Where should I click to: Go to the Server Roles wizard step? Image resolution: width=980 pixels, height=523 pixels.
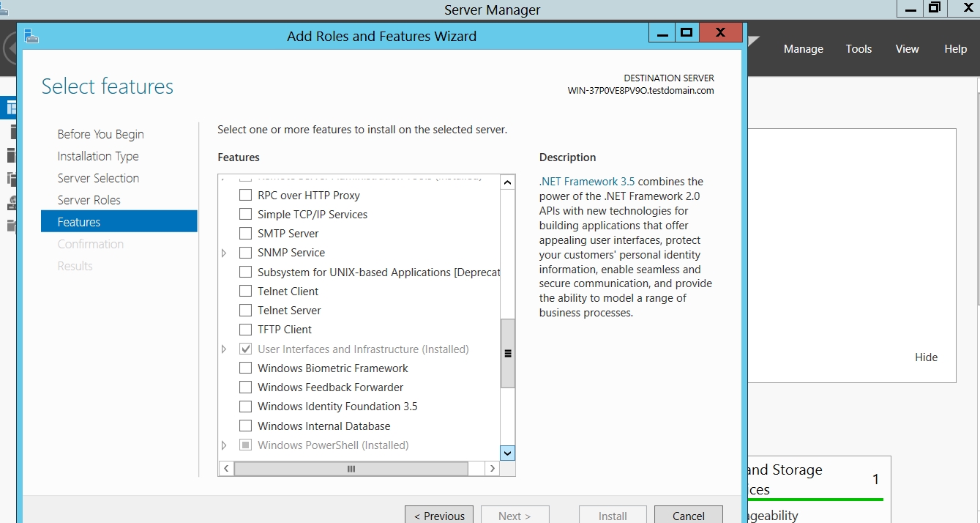(89, 200)
